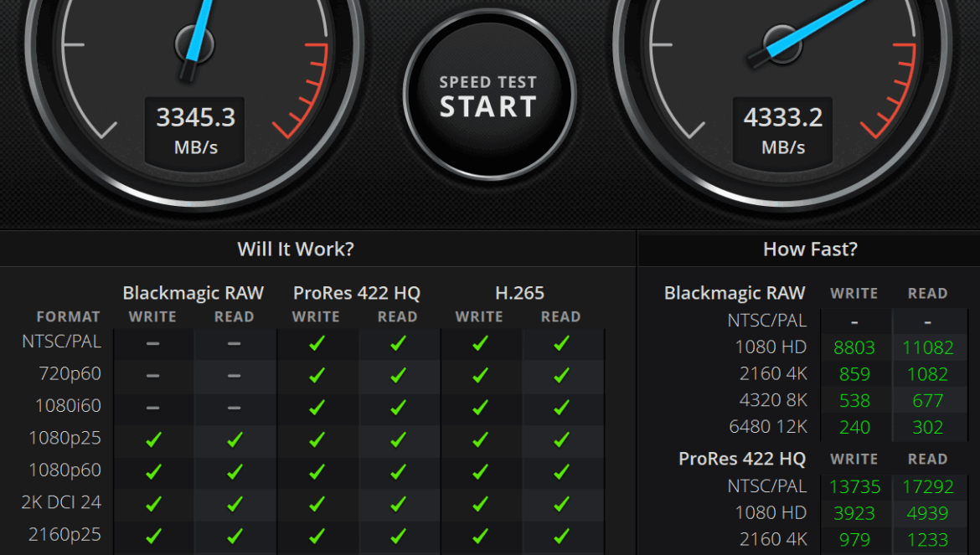
Task: Click the Blackmagic RAW 1080 HD write value 8803
Action: [x=854, y=347]
